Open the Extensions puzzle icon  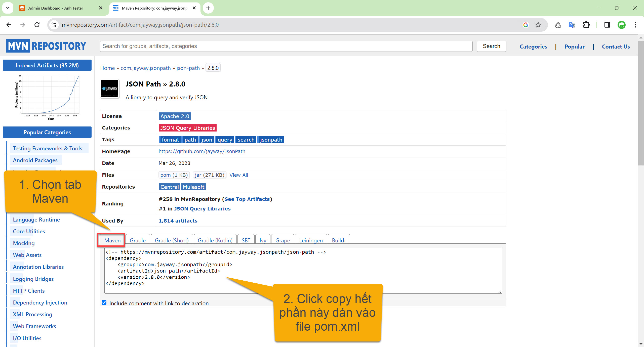[586, 25]
